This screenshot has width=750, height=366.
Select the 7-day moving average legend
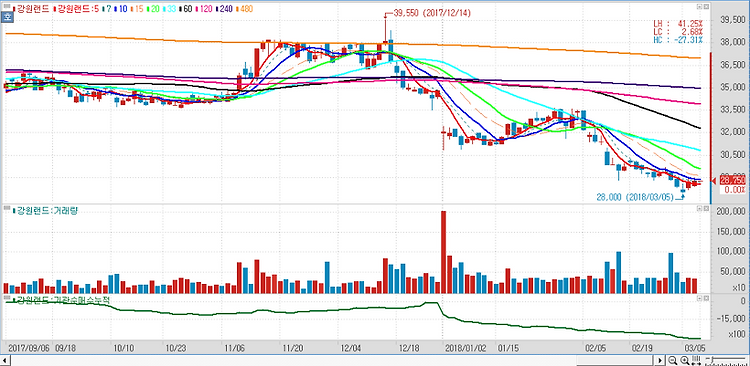[x=107, y=9]
